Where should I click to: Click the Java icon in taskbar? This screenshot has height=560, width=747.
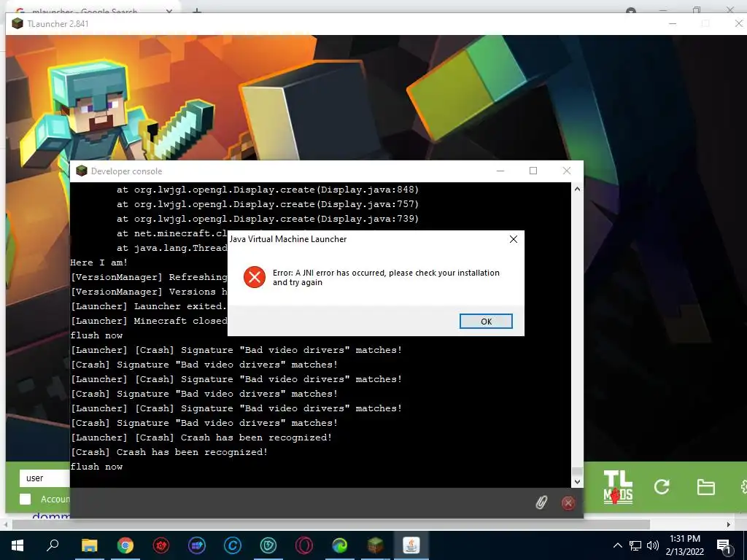pyautogui.click(x=411, y=545)
